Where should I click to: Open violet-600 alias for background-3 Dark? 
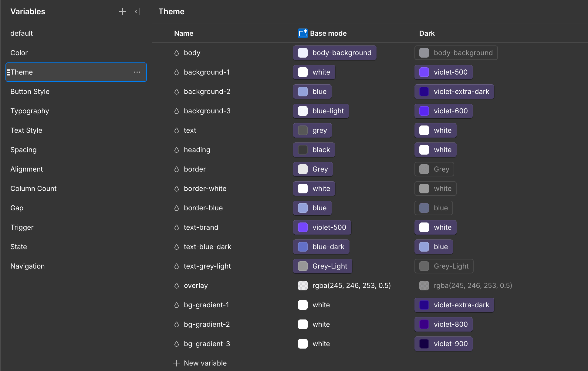tap(443, 111)
